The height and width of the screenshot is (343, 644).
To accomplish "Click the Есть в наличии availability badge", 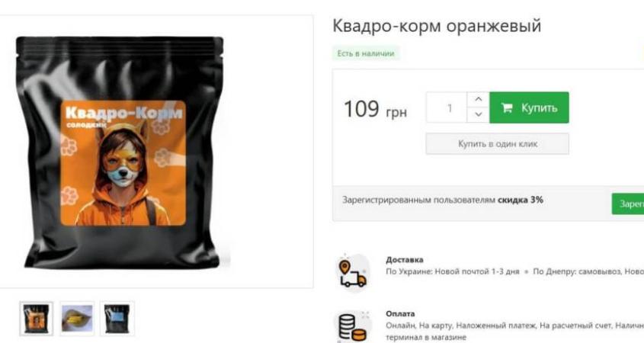I will pos(366,53).
